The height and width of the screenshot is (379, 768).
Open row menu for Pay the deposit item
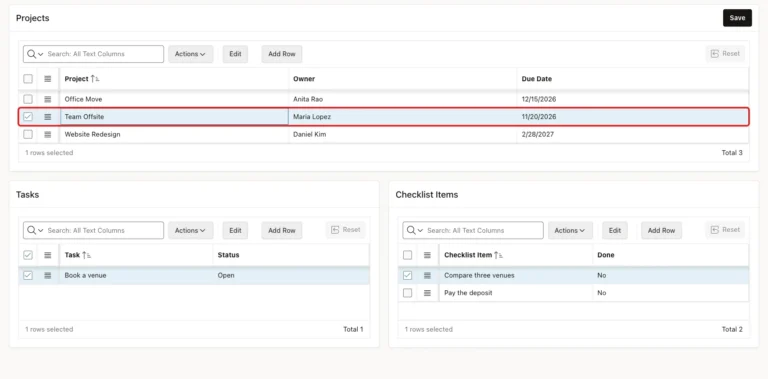(427, 293)
